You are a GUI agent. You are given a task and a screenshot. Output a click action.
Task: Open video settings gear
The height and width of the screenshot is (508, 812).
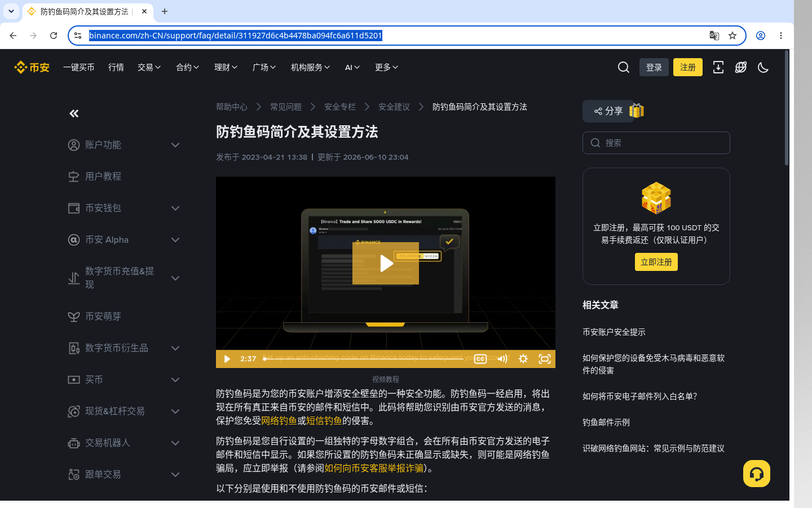pos(523,359)
